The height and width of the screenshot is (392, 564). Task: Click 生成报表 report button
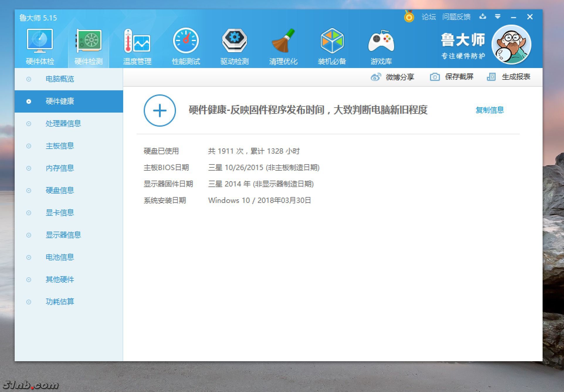(x=509, y=77)
